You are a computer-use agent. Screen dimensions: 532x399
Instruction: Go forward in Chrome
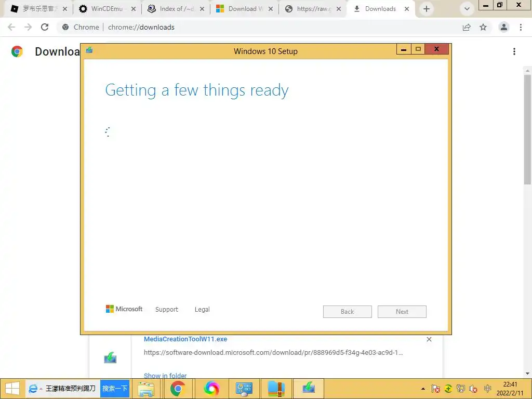point(28,27)
